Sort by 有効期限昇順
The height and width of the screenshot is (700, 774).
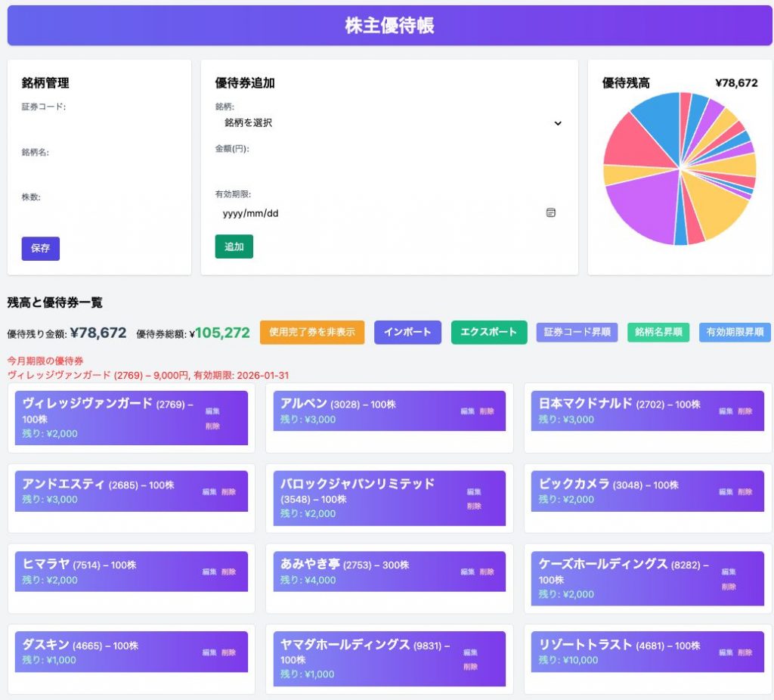pos(735,332)
